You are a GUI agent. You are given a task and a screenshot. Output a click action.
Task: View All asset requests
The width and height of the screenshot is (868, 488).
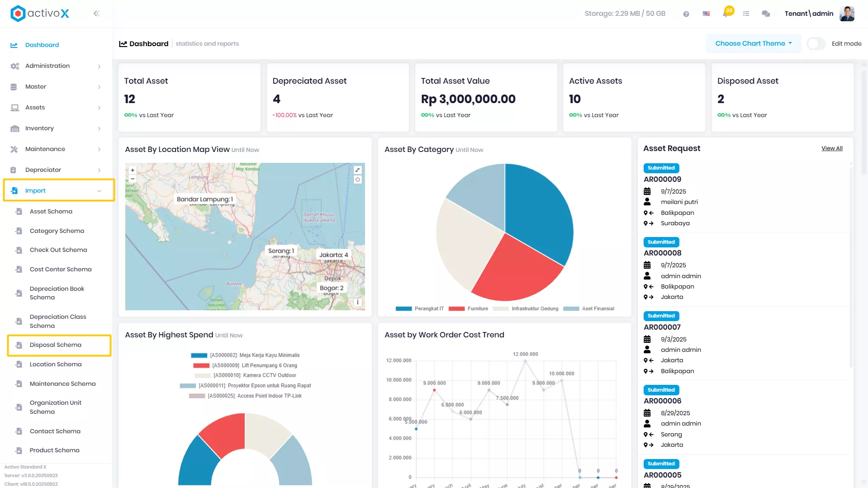[x=832, y=149]
